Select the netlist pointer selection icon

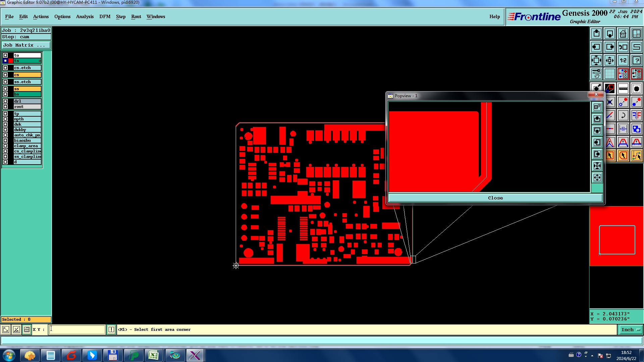click(x=636, y=156)
